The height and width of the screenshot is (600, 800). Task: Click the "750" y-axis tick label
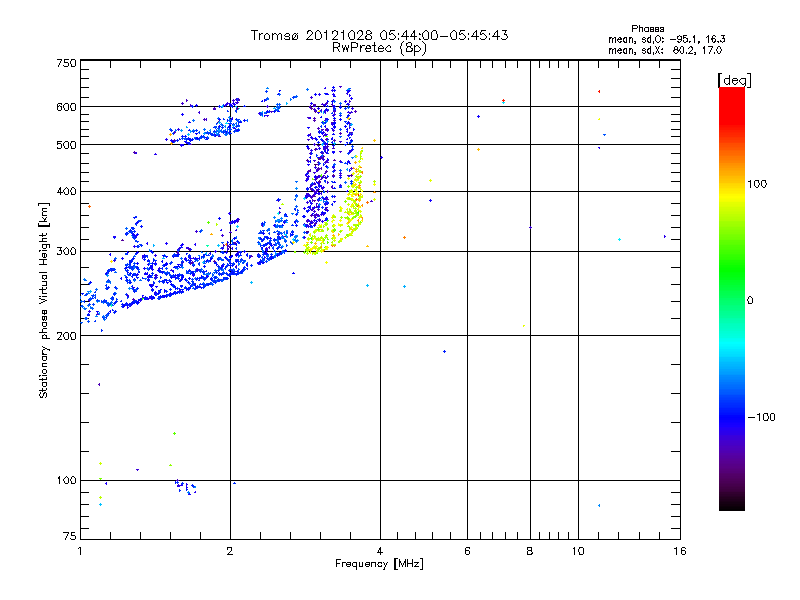66,63
